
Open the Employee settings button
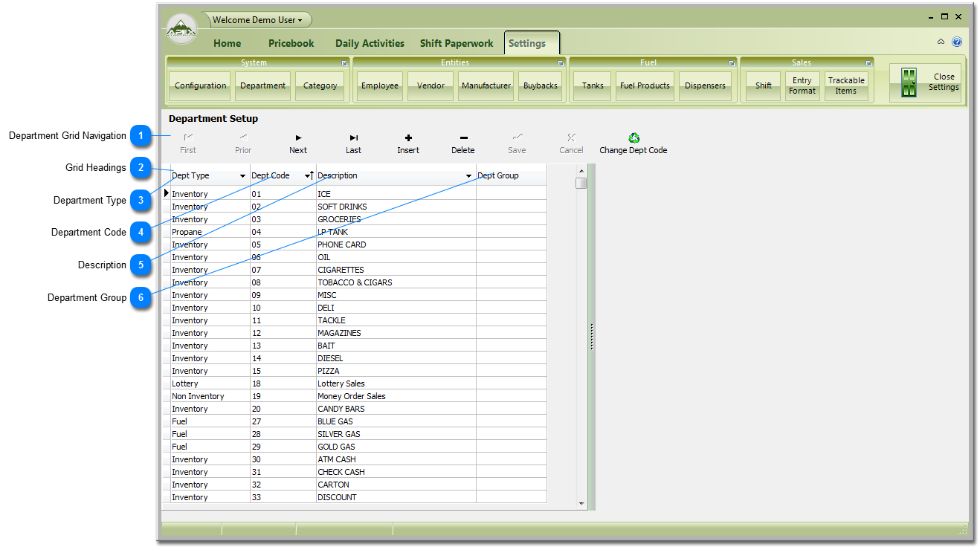[x=379, y=85]
